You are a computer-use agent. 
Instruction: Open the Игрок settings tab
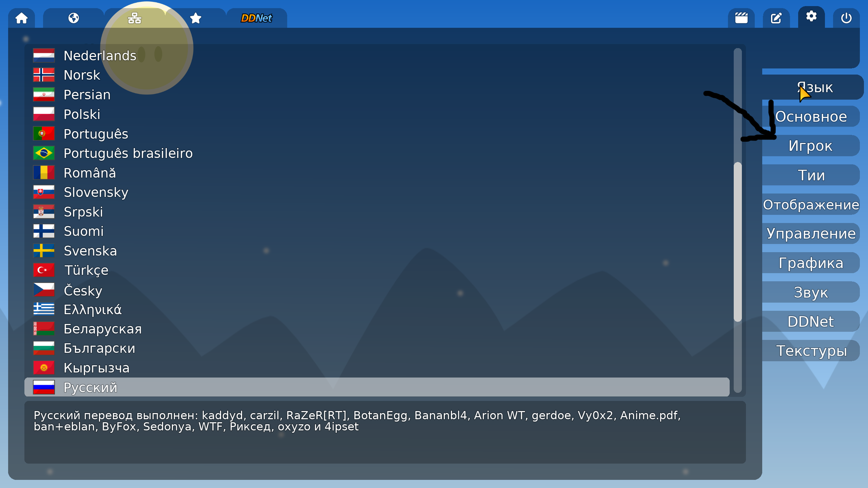tap(810, 146)
